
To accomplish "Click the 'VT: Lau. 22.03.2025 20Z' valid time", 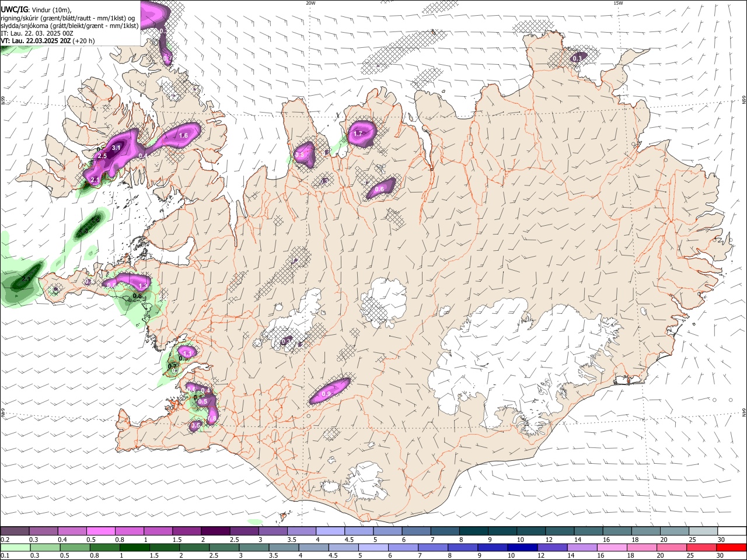I will coord(36,41).
